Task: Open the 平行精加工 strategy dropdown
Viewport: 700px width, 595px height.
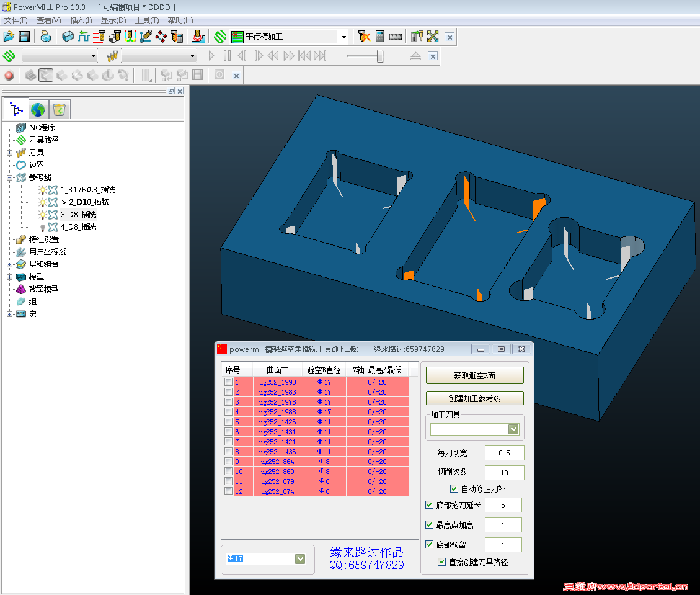Action: pyautogui.click(x=343, y=37)
